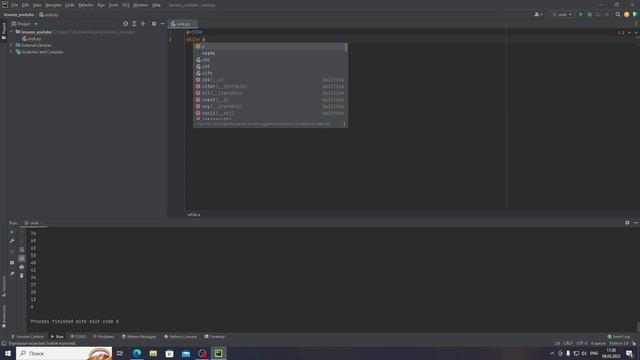Viewport: 640px width, 360px height.
Task: Open the File menu
Action: click(x=15, y=5)
